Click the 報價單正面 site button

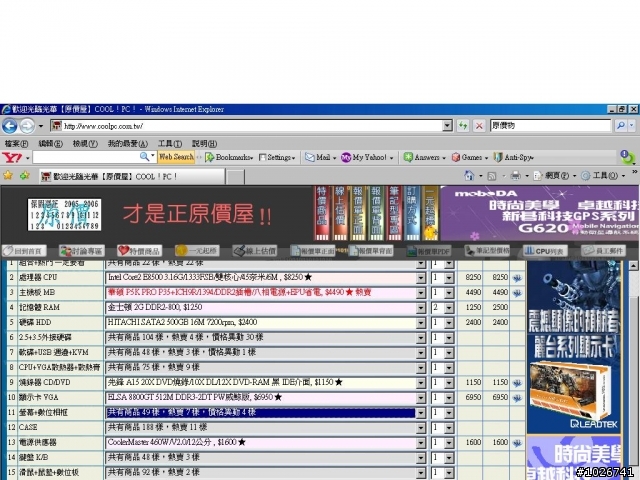[x=313, y=251]
